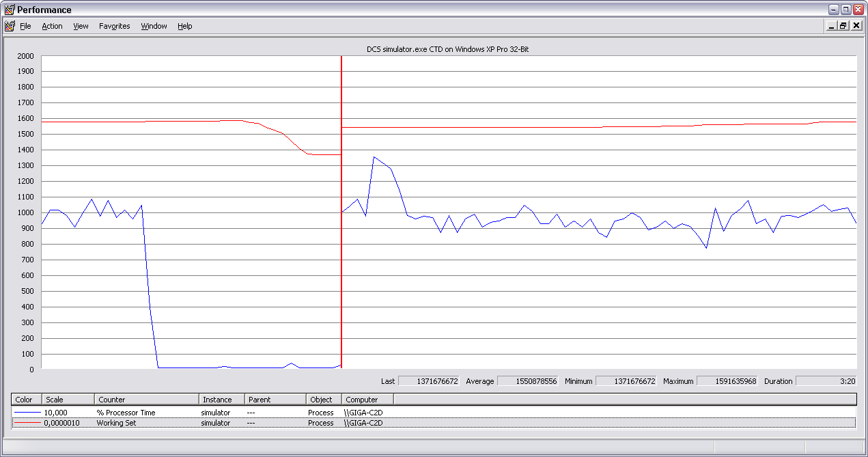This screenshot has width=868, height=457.
Task: Click Process object in Working Set row
Action: [x=320, y=423]
